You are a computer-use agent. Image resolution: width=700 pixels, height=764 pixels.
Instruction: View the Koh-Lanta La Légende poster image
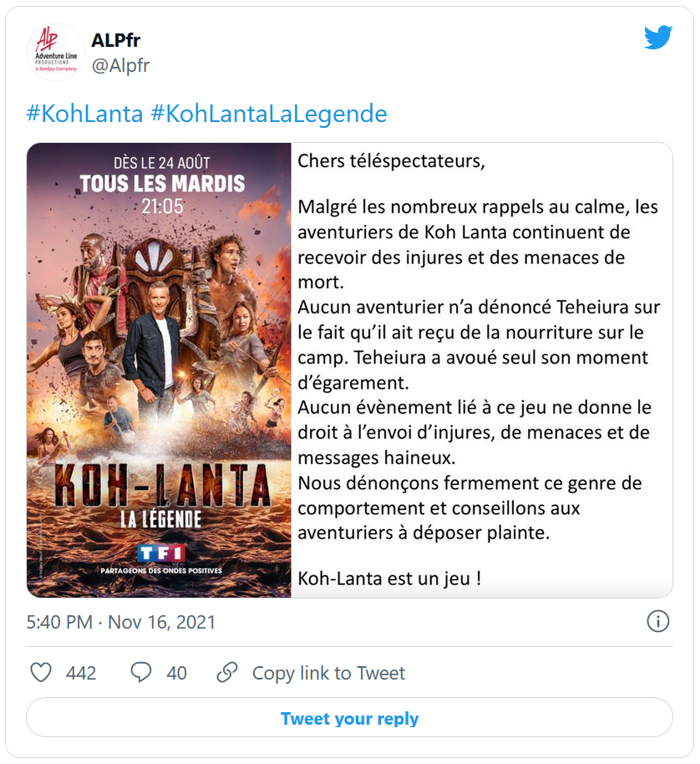[159, 370]
